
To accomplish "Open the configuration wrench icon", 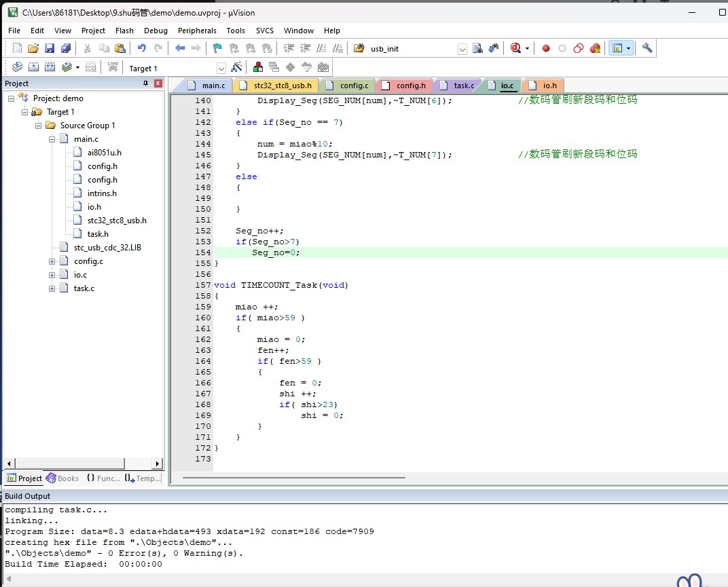I will (647, 48).
